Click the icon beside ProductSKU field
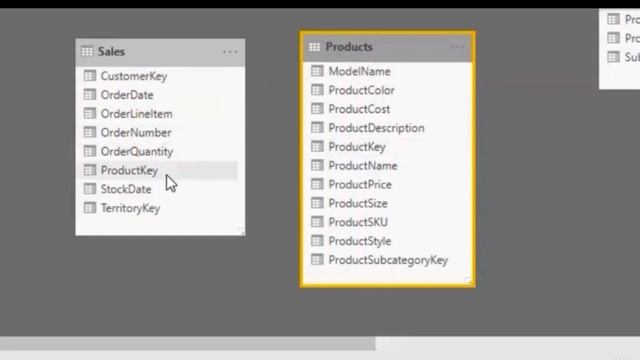Viewport: 640px width, 360px height. point(317,222)
